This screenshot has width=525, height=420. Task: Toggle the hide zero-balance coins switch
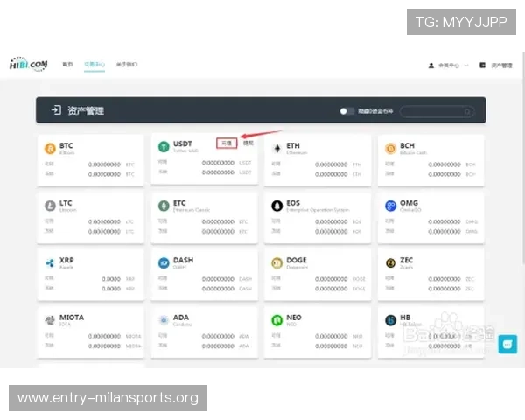click(347, 111)
